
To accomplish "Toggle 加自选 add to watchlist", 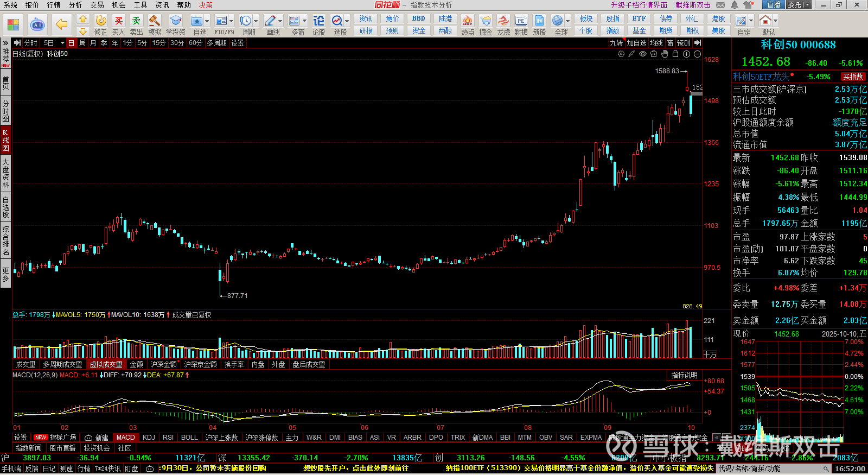I will [636, 43].
